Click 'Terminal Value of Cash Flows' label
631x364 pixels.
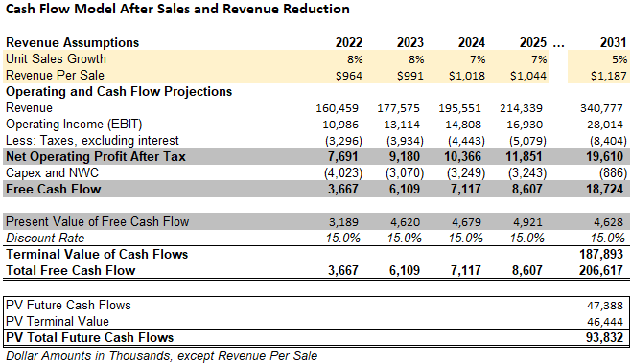pos(97,254)
